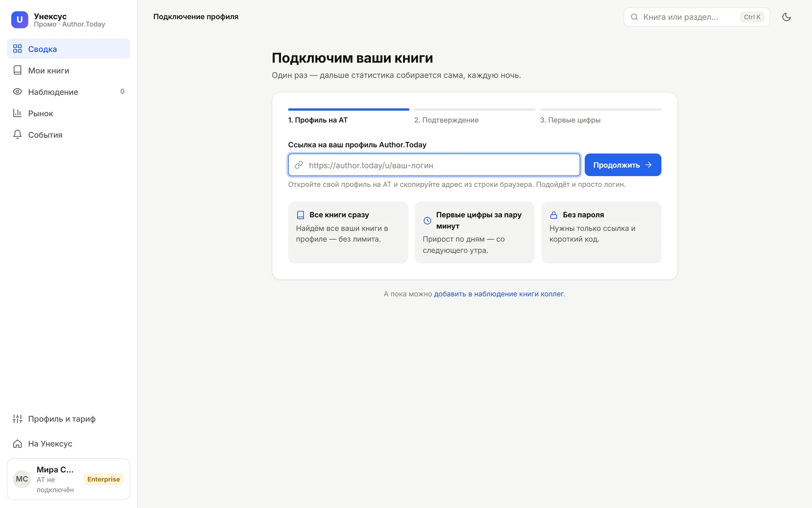812x508 pixels.
Task: Click the link chain icon in URL field
Action: [299, 165]
